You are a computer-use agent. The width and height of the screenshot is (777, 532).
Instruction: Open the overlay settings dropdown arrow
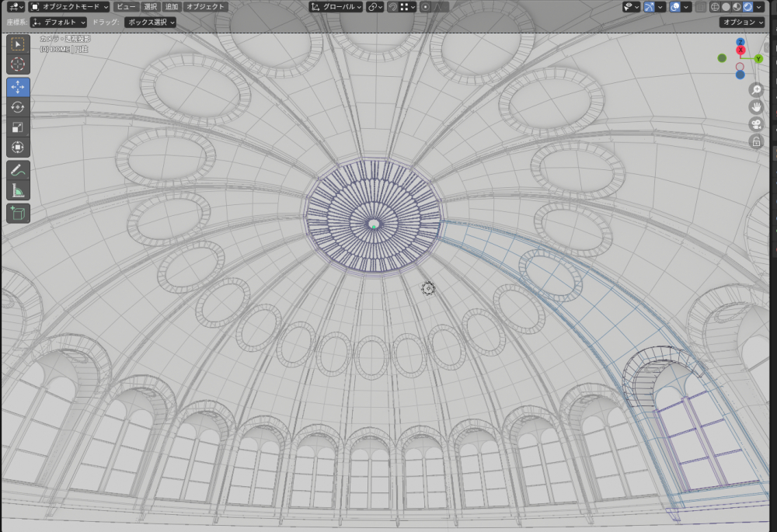pos(686,7)
